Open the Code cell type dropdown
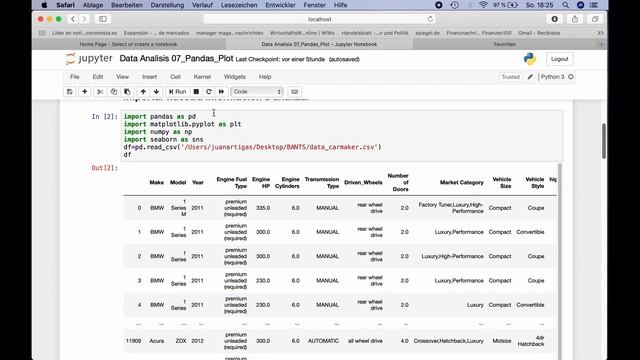Viewport: 640px width, 360px height. click(x=257, y=92)
